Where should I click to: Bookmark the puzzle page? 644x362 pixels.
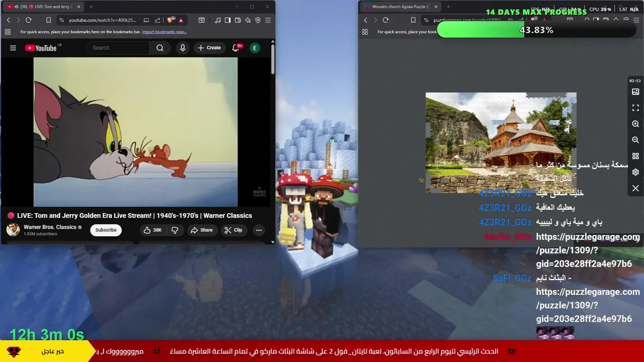click(413, 20)
